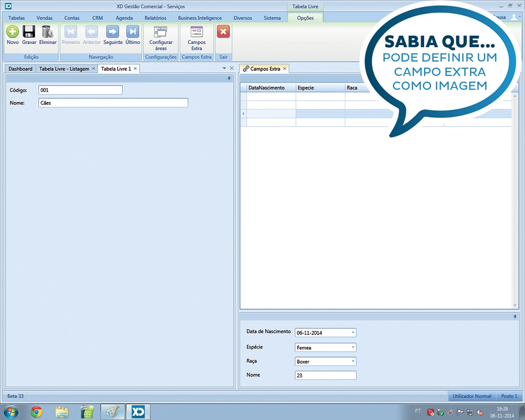Viewport: 525px width, 420px height.
Task: Click the Nome text field with Cães
Action: pyautogui.click(x=113, y=103)
